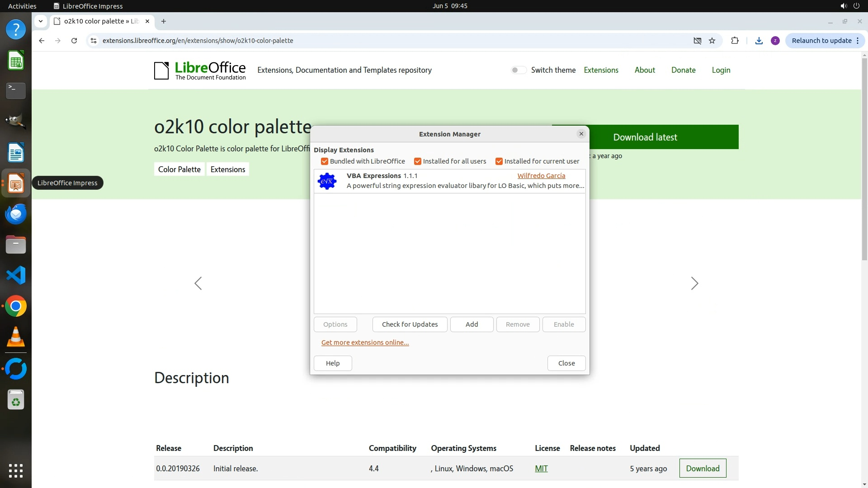This screenshot has height=488, width=868.
Task: Launch VLC media player from dock
Action: coord(16,337)
